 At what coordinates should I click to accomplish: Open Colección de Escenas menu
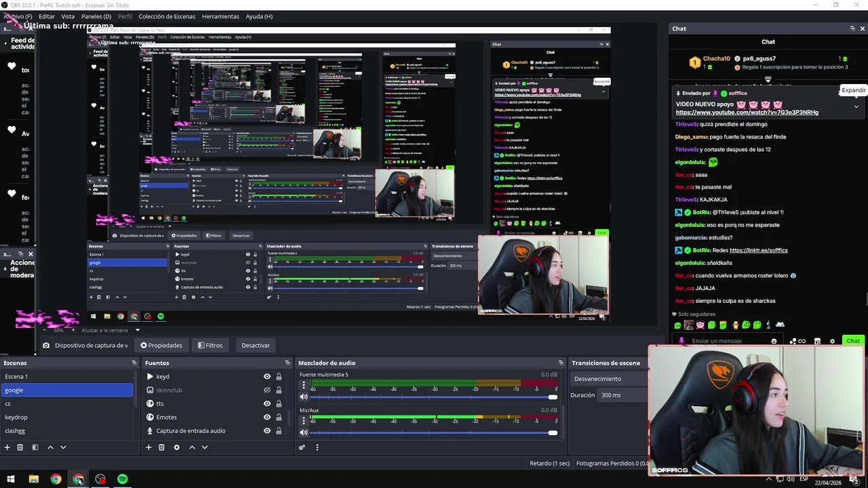tap(167, 16)
